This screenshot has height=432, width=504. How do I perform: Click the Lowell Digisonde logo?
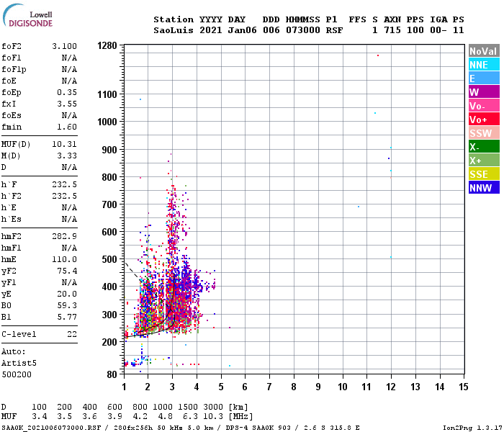pos(27,15)
